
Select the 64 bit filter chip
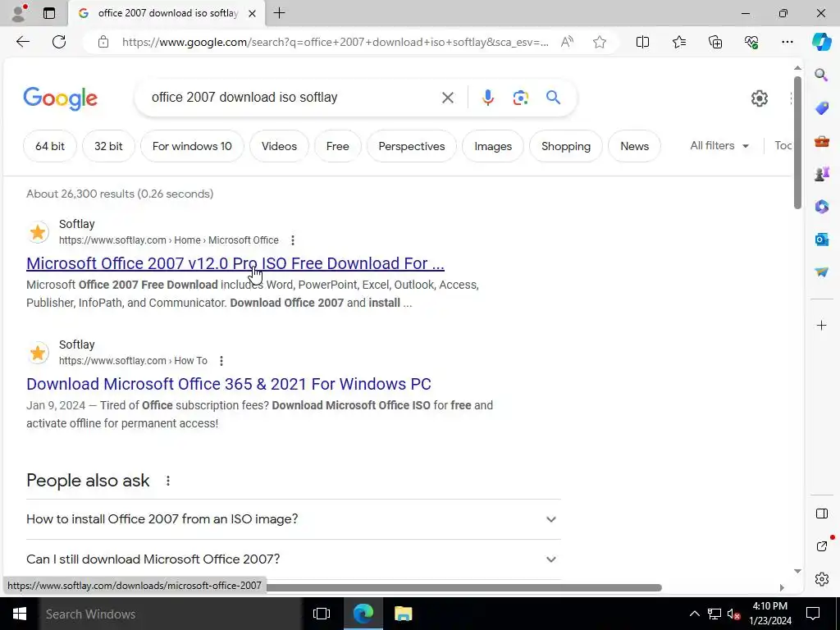point(50,146)
